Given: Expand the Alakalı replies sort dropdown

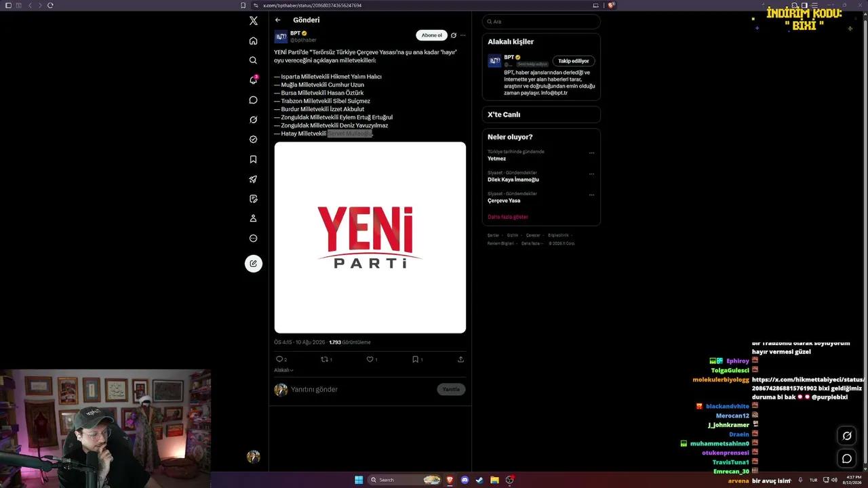Looking at the screenshot, I should (283, 370).
